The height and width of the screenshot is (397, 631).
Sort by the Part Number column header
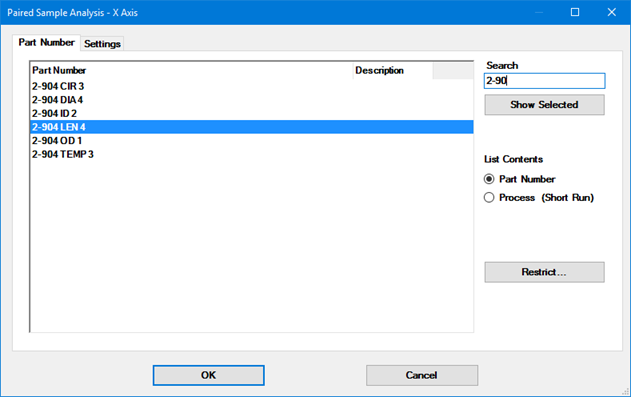coord(192,70)
